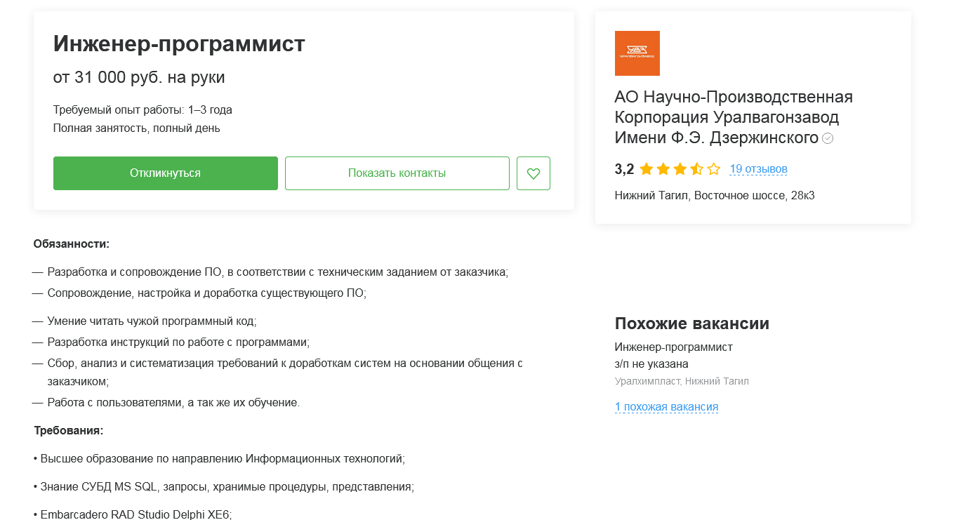Click the 3,2 company rating value
The image size is (980, 520).
(x=624, y=169)
